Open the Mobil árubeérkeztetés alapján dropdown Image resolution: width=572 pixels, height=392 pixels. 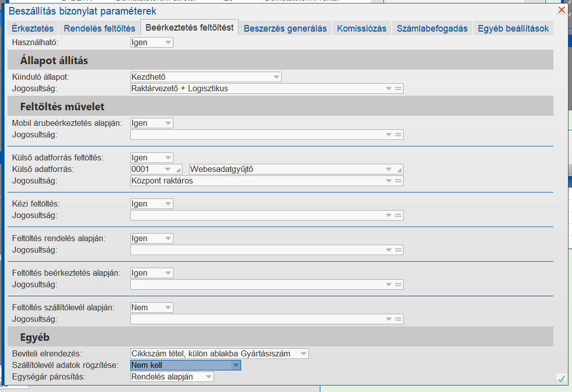[x=168, y=123]
